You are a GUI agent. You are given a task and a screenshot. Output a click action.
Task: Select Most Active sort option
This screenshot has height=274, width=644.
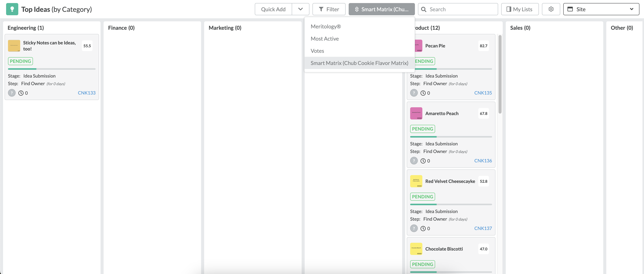point(359,38)
